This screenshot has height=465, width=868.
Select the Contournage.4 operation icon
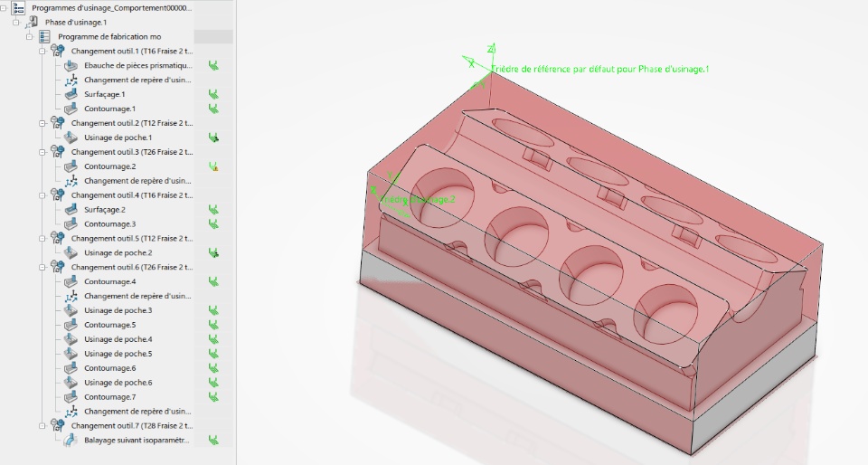[x=71, y=281]
